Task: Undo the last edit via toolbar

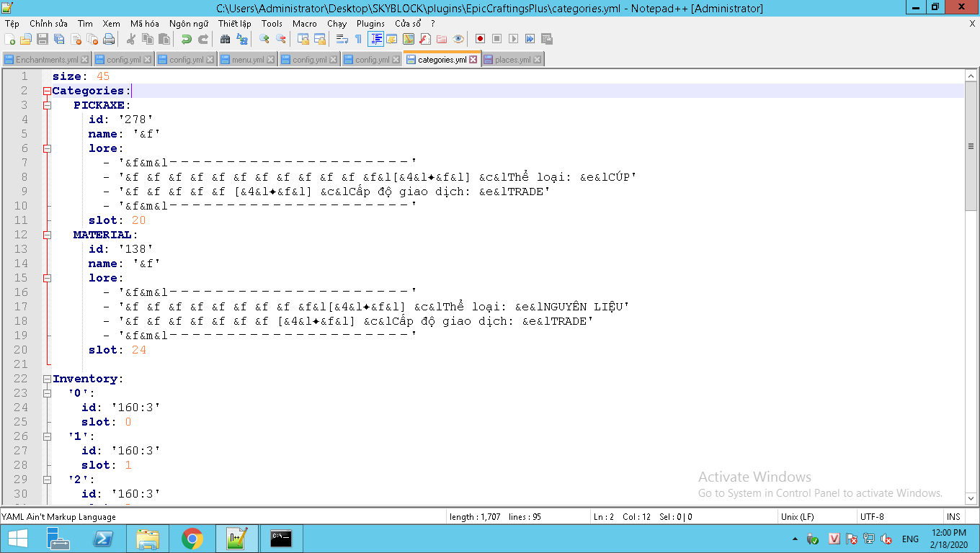Action: click(187, 39)
